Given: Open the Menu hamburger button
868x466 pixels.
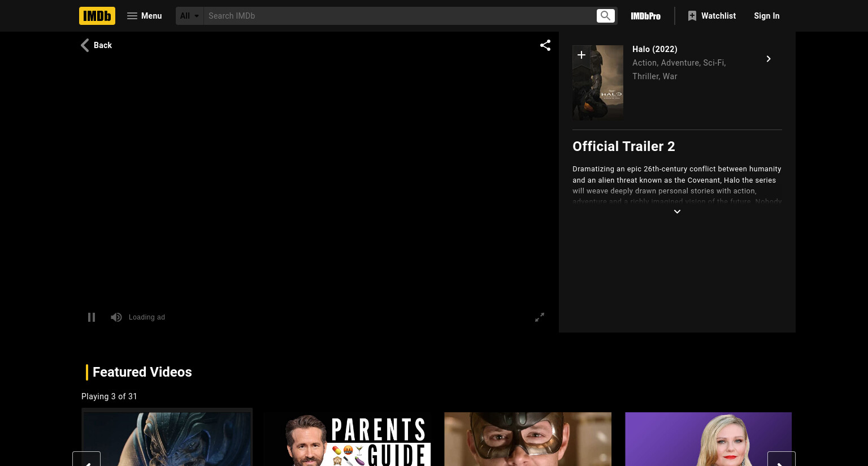Looking at the screenshot, I should pyautogui.click(x=145, y=16).
